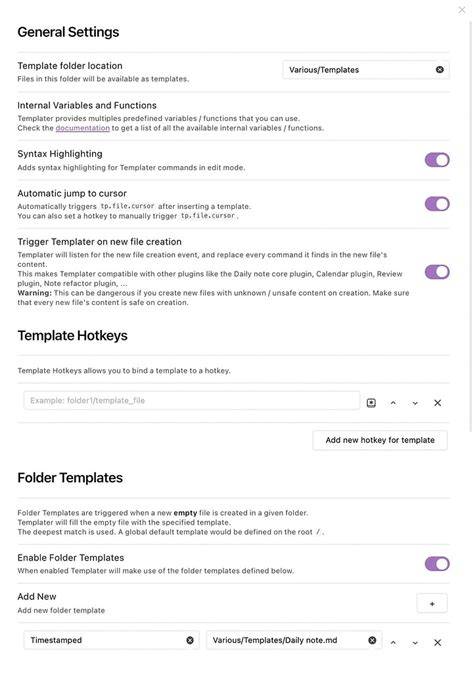This screenshot has height=673, width=474.
Task: Disable Automatic jump to cursor
Action: (437, 204)
